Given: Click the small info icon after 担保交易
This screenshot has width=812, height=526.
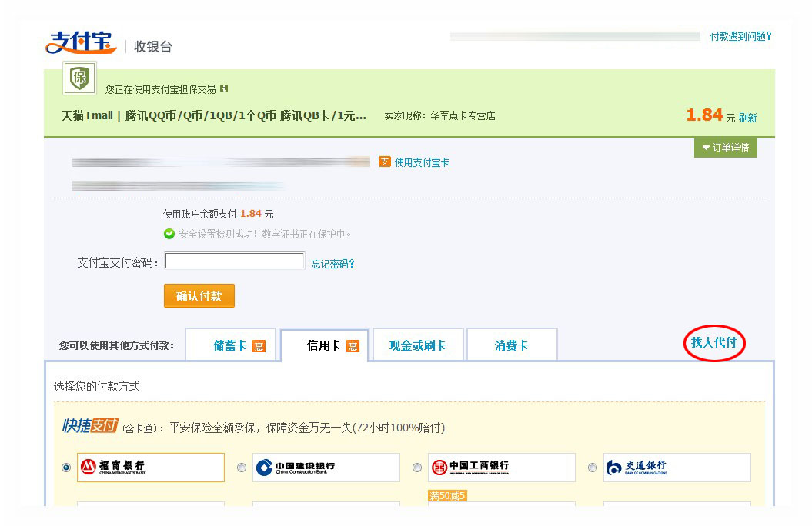Looking at the screenshot, I should click(224, 88).
